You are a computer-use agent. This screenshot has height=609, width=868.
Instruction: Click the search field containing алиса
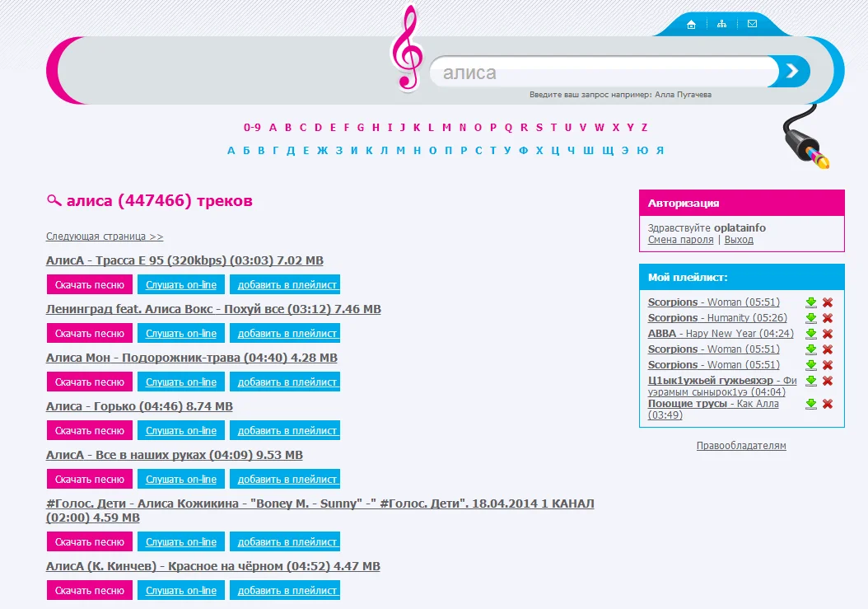(604, 72)
